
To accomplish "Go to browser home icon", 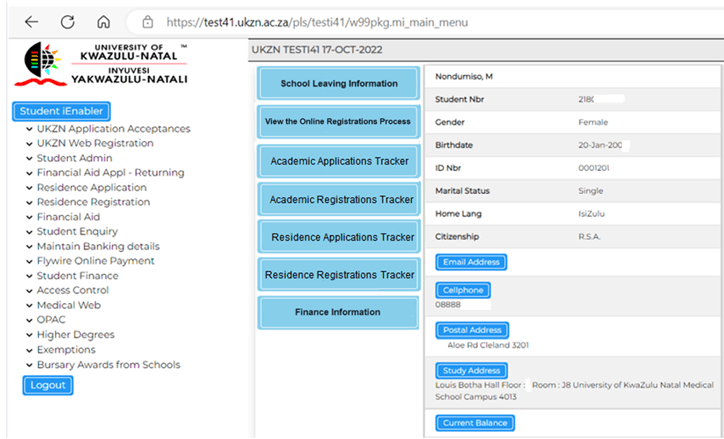I will pos(104,21).
